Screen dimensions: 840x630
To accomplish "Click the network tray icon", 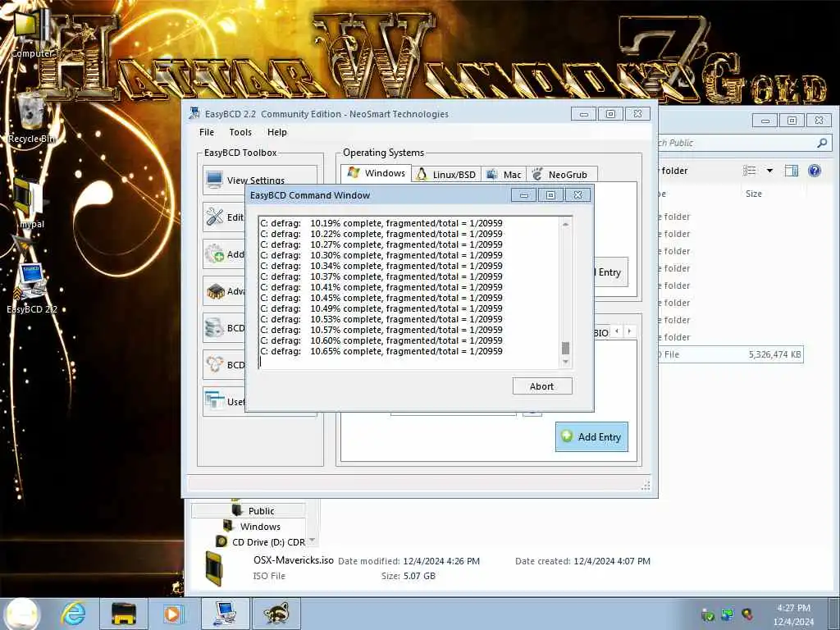I will pyautogui.click(x=727, y=614).
